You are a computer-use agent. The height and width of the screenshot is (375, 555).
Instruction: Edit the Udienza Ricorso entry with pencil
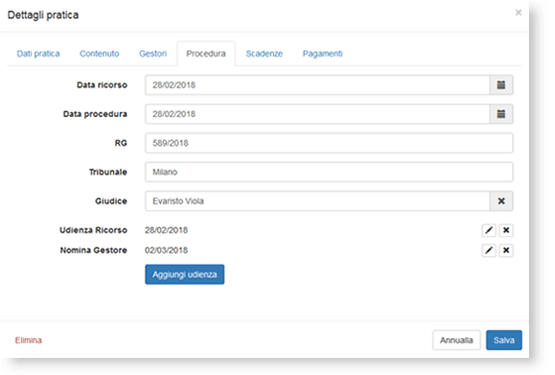point(489,230)
